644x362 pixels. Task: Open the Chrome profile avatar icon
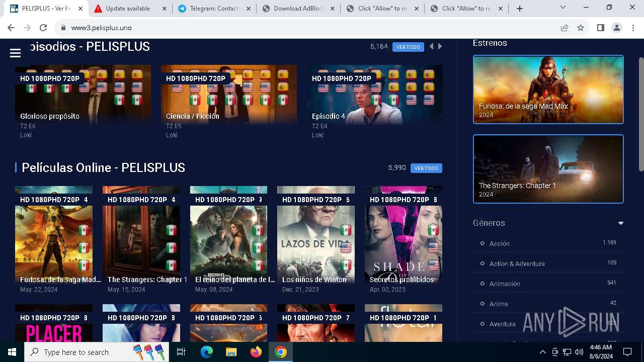[x=616, y=28]
